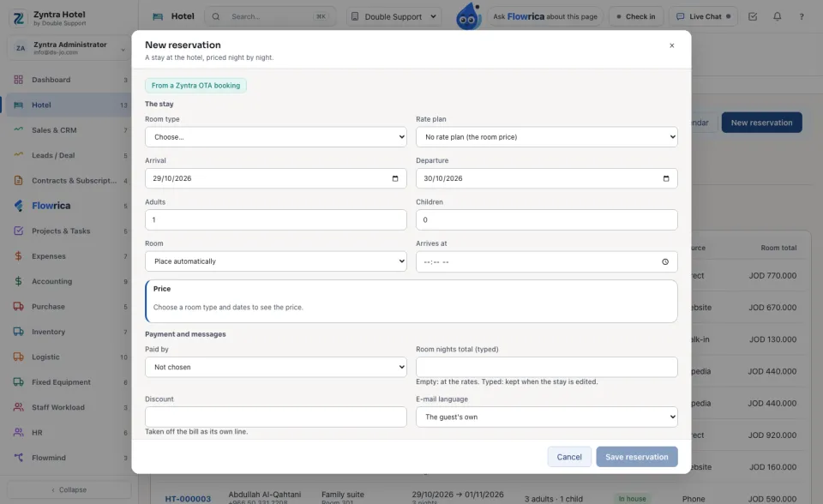Expand the Zyntra Administrator account menu

coord(69,48)
